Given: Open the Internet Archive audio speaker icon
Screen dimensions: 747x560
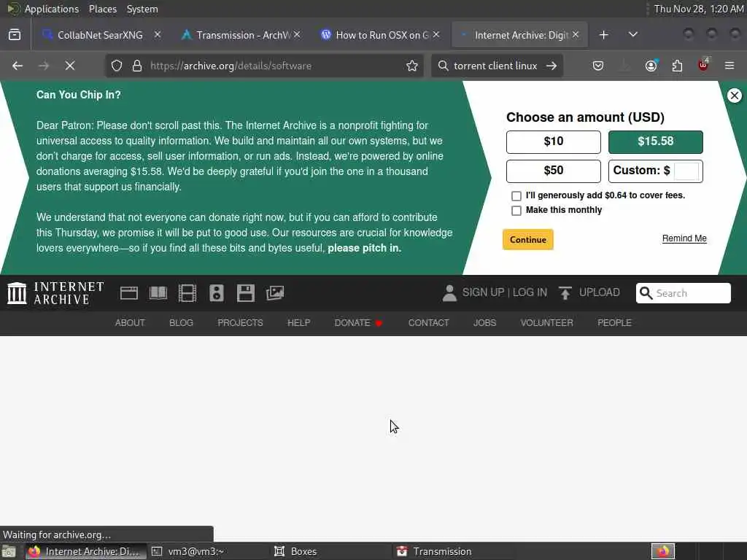Looking at the screenshot, I should coord(216,293).
